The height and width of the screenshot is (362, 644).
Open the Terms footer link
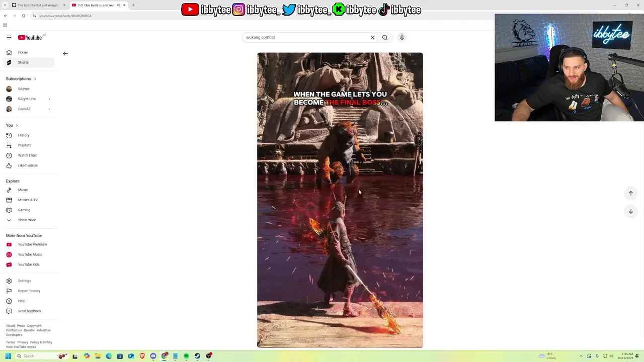[x=11, y=342]
